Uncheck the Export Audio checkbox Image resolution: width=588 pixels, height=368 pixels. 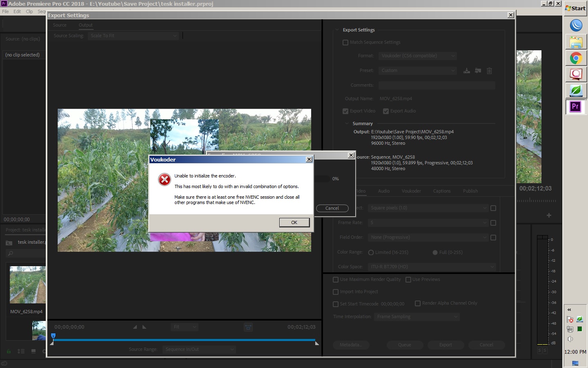pyautogui.click(x=386, y=111)
